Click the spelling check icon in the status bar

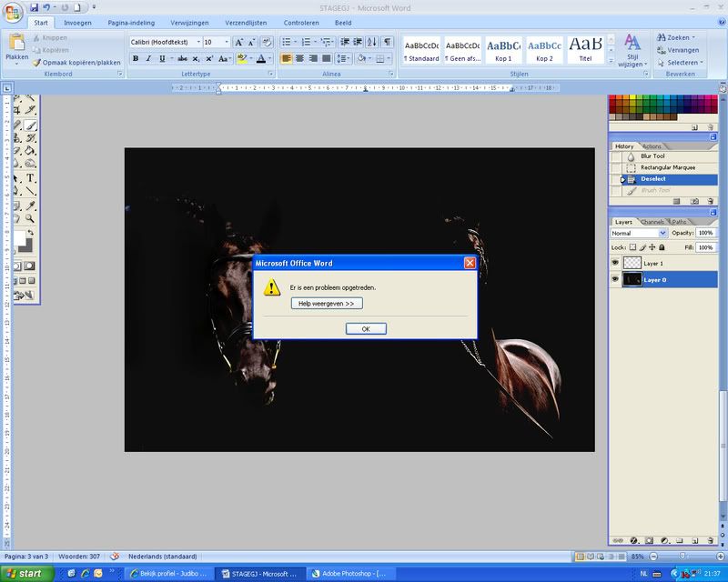coord(115,556)
